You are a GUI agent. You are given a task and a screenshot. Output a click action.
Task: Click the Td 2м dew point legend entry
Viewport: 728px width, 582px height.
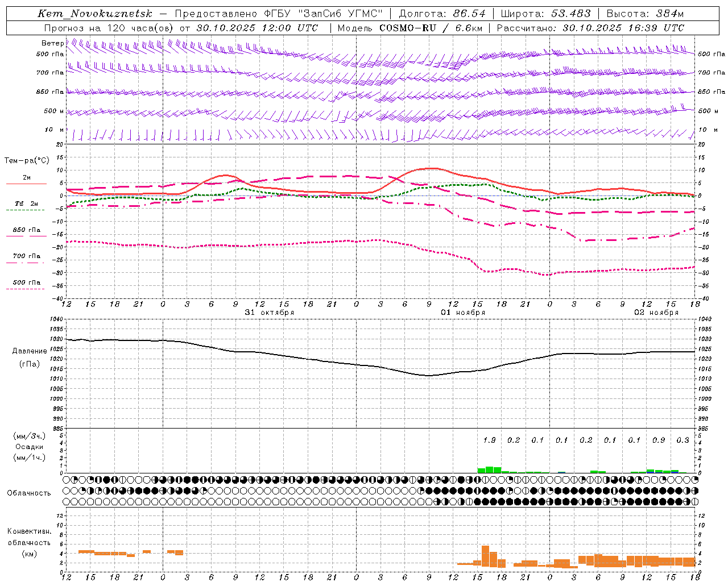pyautogui.click(x=27, y=206)
